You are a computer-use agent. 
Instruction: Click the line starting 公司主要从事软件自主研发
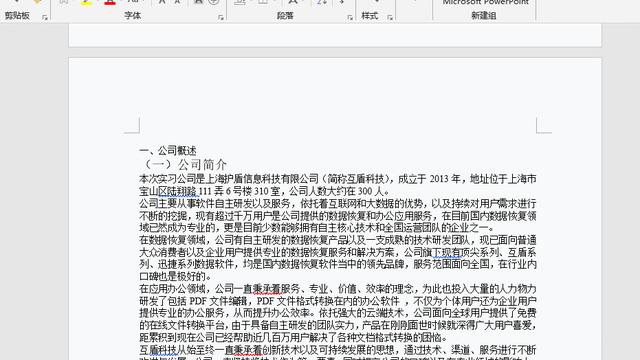338,203
